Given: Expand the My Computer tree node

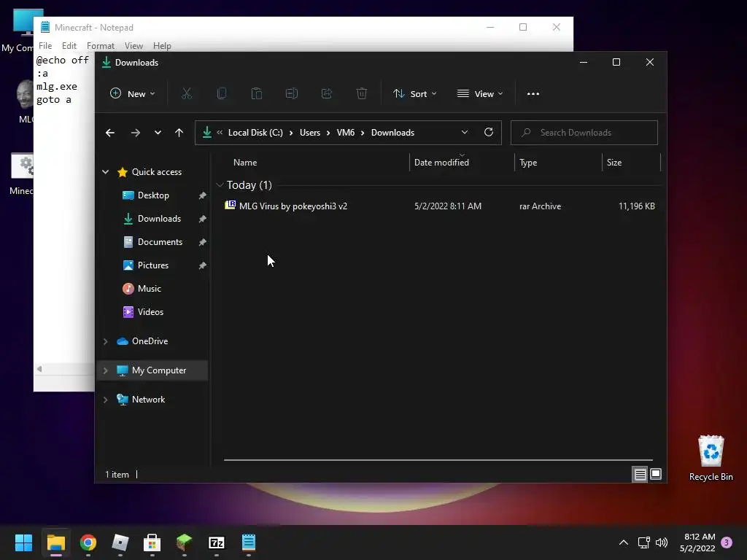Looking at the screenshot, I should point(105,370).
